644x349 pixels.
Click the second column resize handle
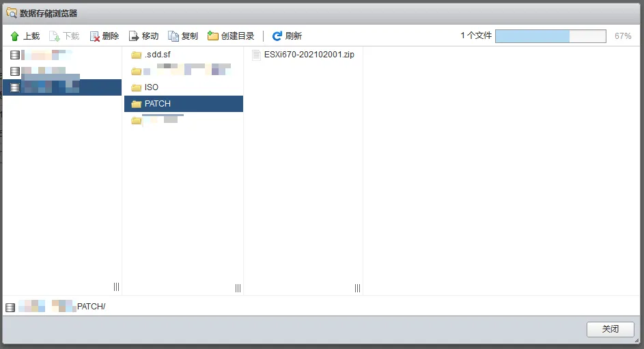tap(238, 288)
